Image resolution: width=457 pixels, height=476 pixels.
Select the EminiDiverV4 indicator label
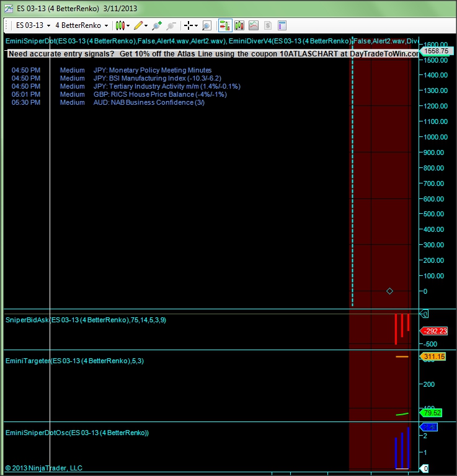click(324, 41)
